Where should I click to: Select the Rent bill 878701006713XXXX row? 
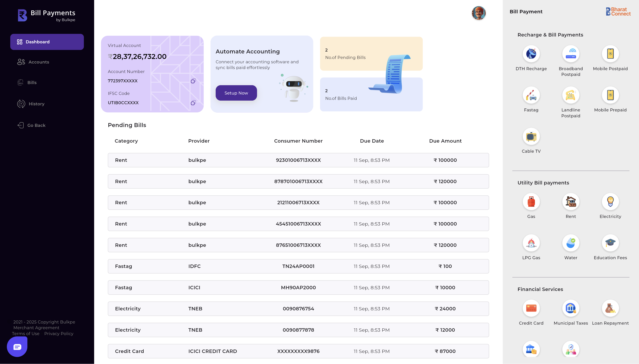point(298,181)
